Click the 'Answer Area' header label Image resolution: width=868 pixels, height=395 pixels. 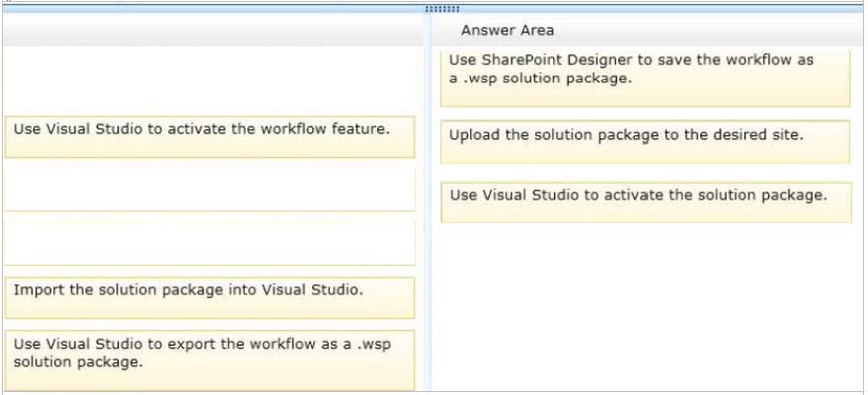[x=508, y=31]
